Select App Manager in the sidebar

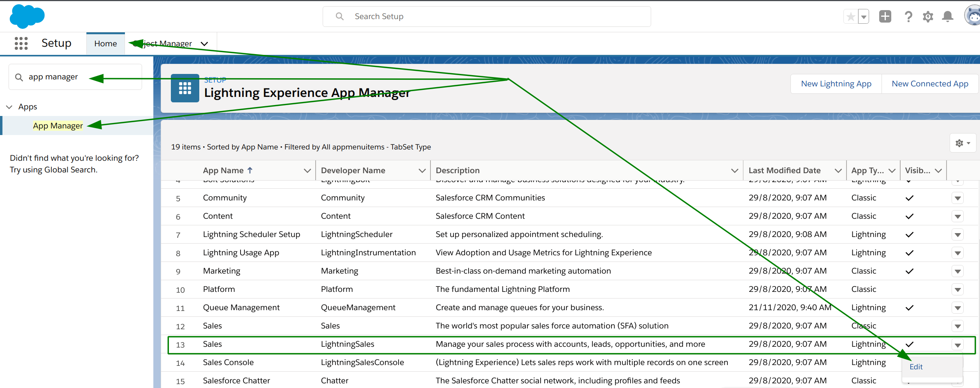tap(58, 126)
